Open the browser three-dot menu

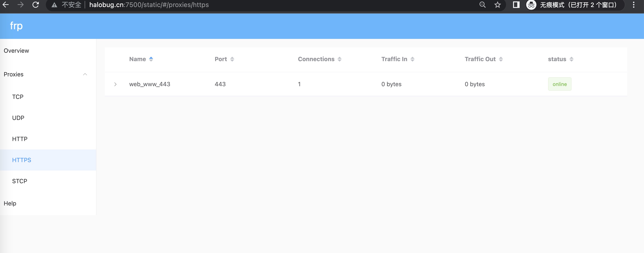[633, 5]
